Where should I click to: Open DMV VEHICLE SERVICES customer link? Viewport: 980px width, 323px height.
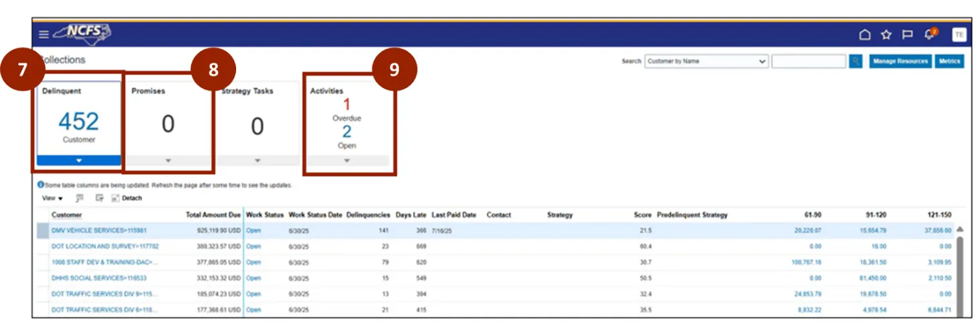[99, 230]
